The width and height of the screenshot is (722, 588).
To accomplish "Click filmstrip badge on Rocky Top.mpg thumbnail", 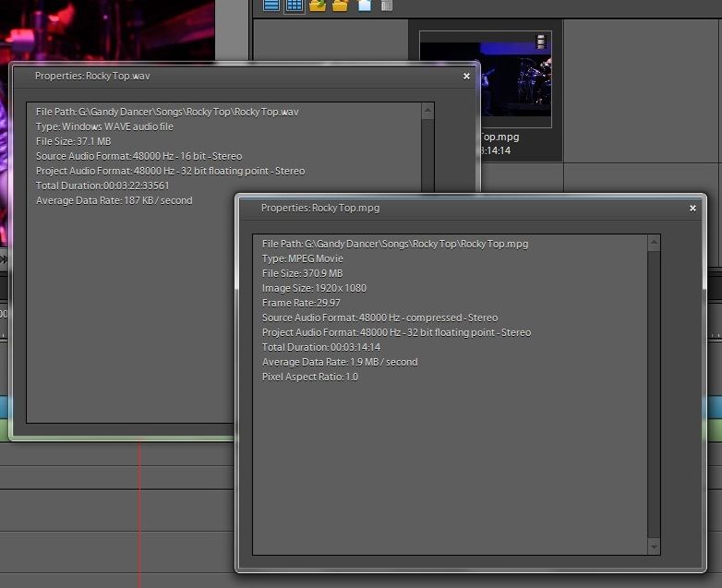I will [541, 42].
